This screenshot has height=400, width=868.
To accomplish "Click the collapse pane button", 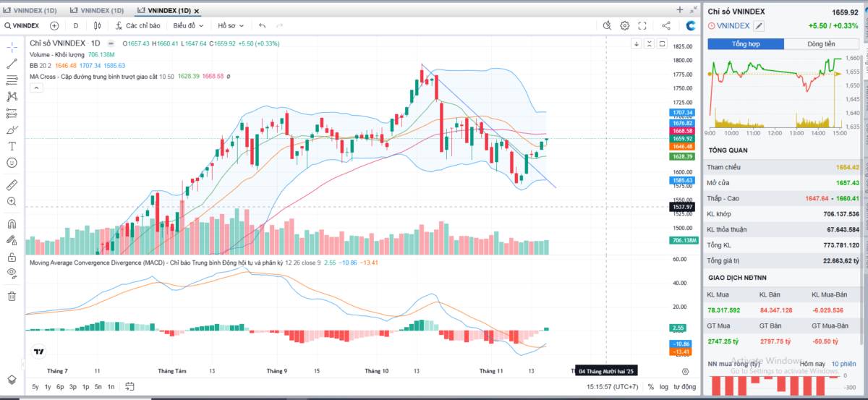I will coord(650,43).
